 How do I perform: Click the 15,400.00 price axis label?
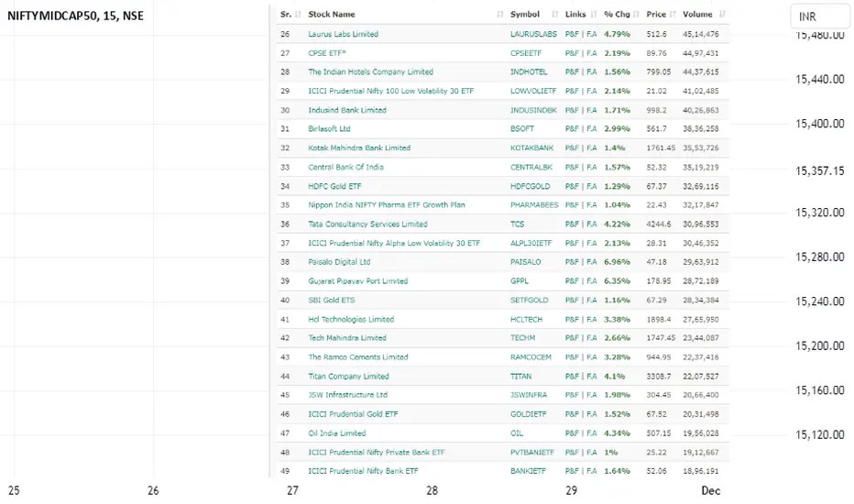[820, 124]
